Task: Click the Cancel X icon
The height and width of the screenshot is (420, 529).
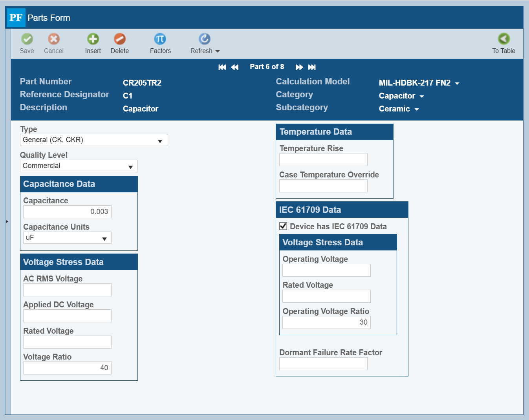Action: click(54, 39)
